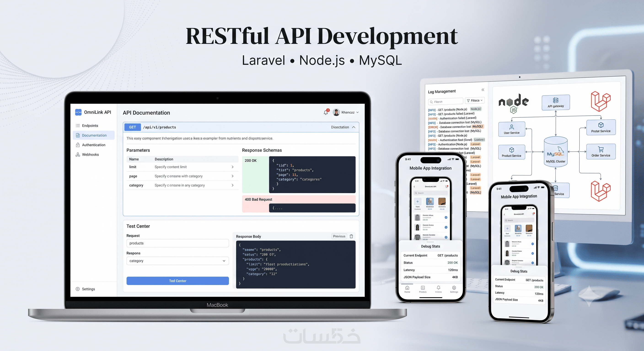The image size is (644, 351).
Task: Click the blue Ted Center button
Action: pyautogui.click(x=177, y=281)
